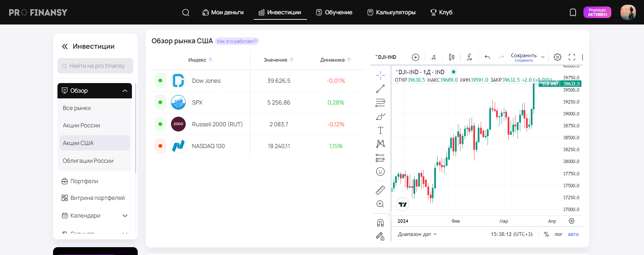
Task: Select the Text tool
Action: (x=380, y=130)
